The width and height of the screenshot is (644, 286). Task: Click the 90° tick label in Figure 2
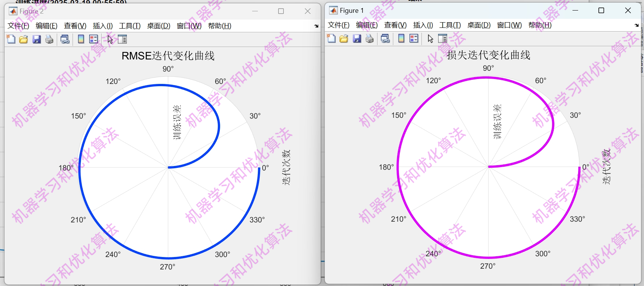(x=168, y=69)
